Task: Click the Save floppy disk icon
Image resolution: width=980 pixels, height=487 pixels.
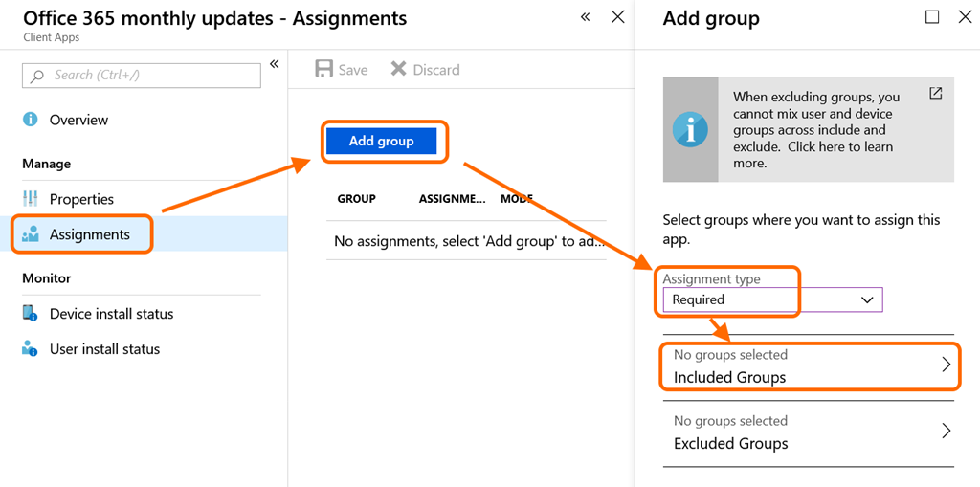Action: pos(324,70)
